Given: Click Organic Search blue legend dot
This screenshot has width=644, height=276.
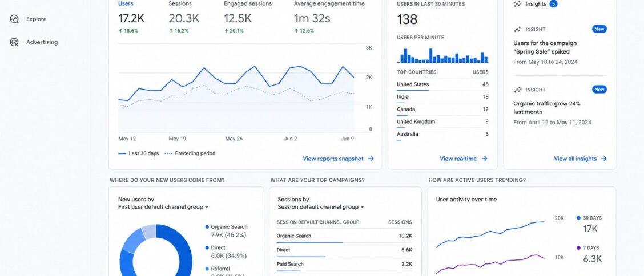Looking at the screenshot, I should 207,227.
